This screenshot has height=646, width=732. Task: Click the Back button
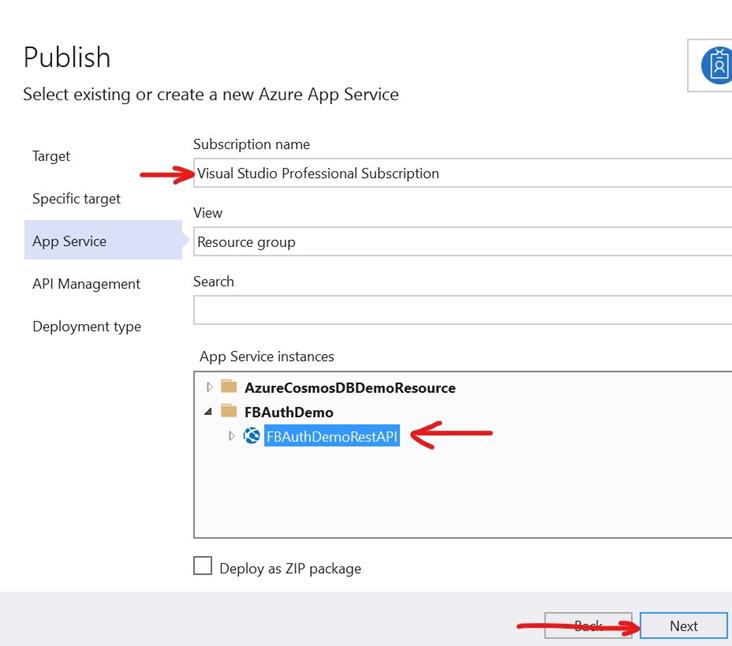588,625
